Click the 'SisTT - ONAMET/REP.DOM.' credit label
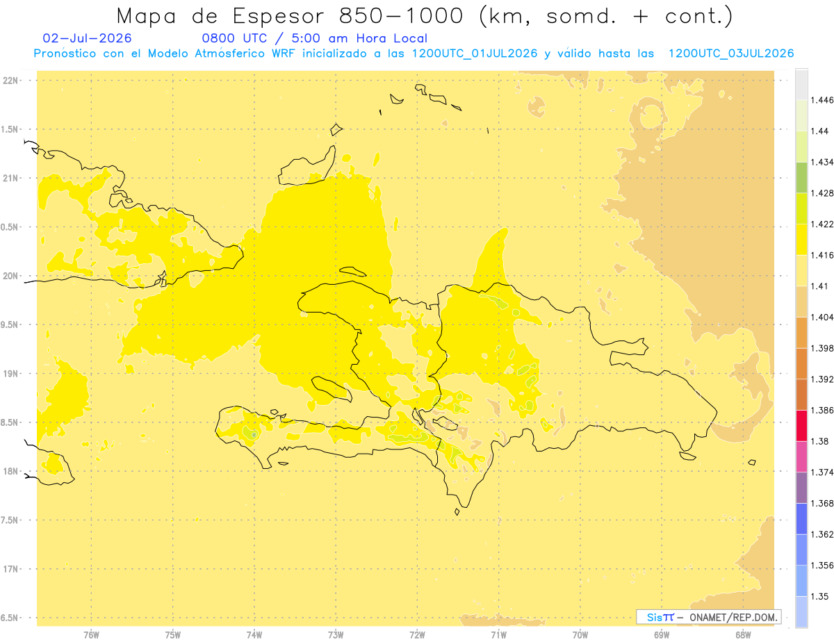The width and height of the screenshot is (834, 644). point(709,617)
